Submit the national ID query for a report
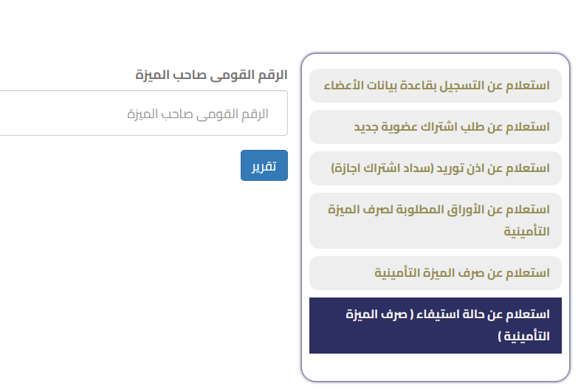This screenshot has height=392, width=581. [264, 165]
